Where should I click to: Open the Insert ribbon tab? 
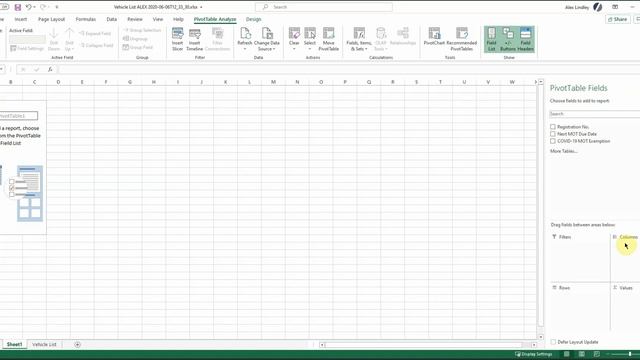click(21, 19)
